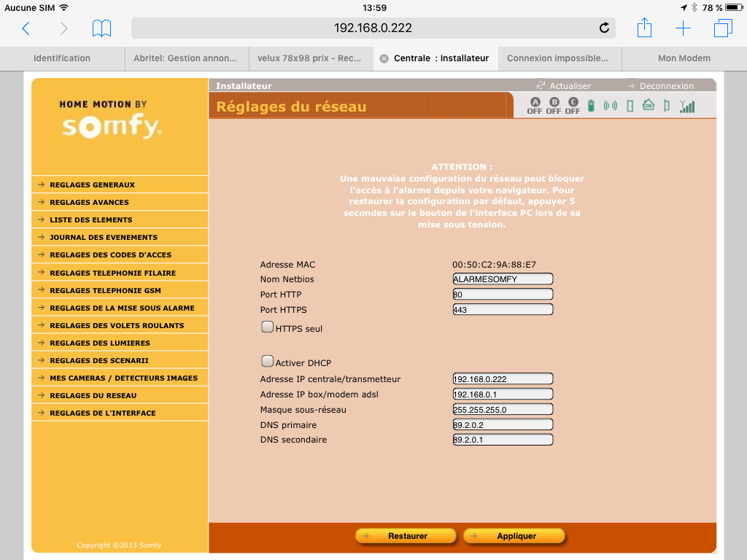Focus the DNS primaire field

(503, 425)
